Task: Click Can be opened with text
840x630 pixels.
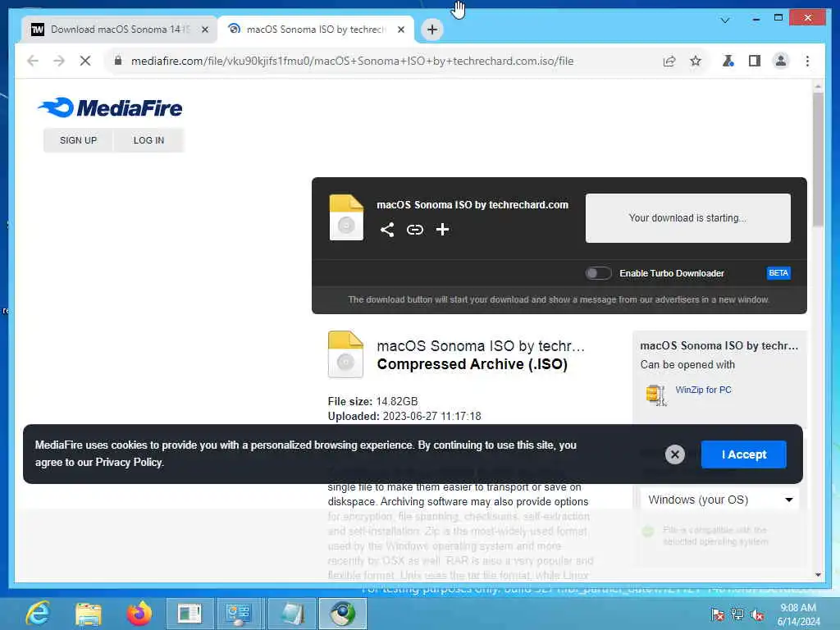Action: click(x=687, y=365)
